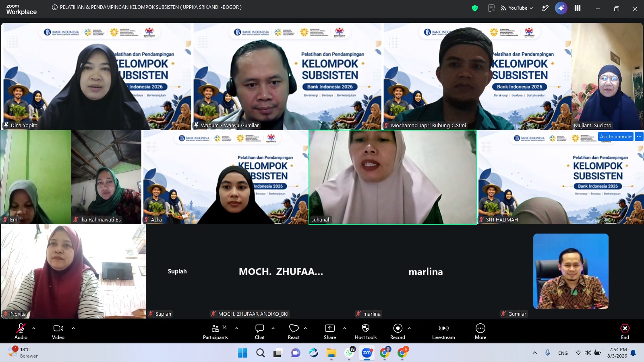The height and width of the screenshot is (362, 644).
Task: Select Ika Rahmawati Es's video tile
Action: [x=106, y=177]
